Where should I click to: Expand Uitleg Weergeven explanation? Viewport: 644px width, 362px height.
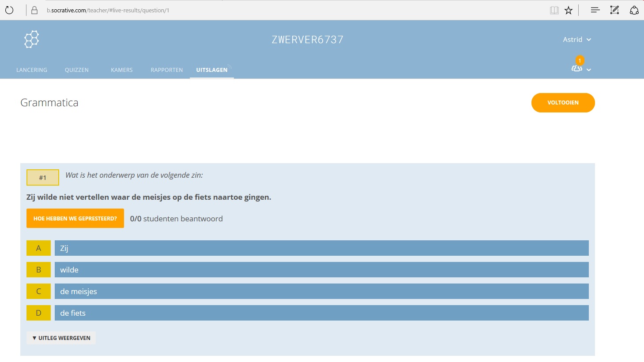coord(61,338)
